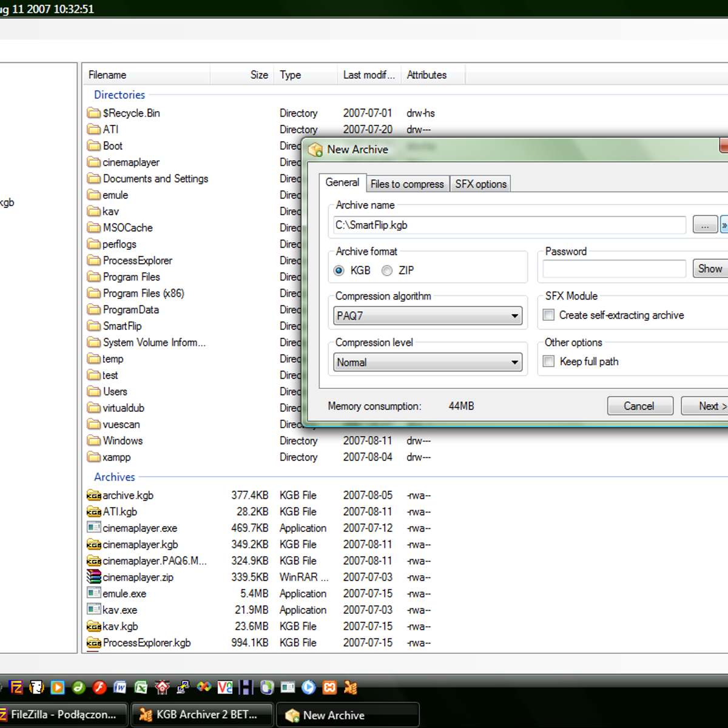Launch Adobe Flash from quick launch

pos(99,687)
